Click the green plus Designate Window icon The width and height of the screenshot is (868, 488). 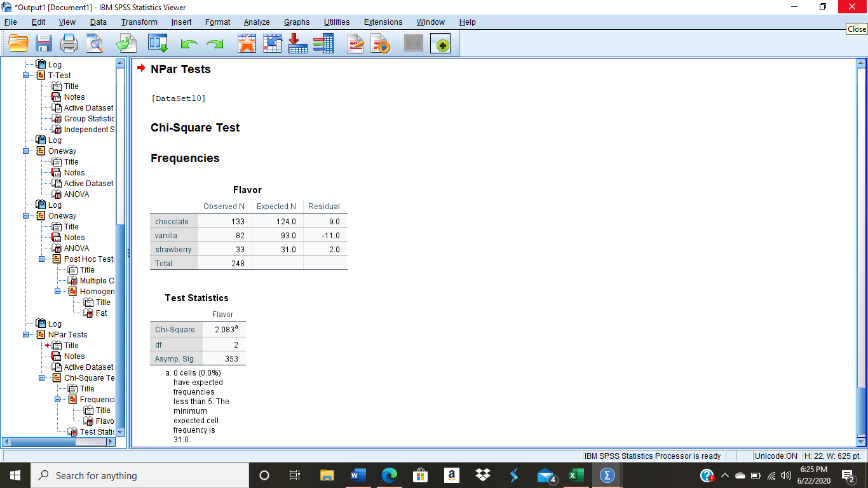[x=440, y=43]
